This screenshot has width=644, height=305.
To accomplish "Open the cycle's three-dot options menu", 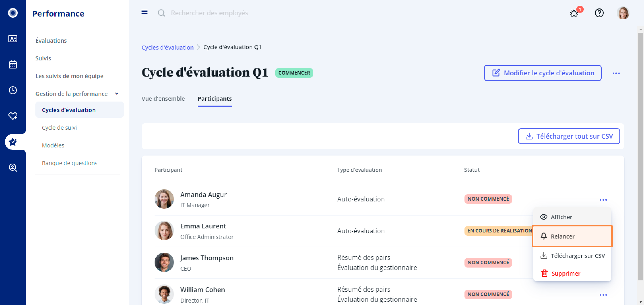I will [616, 73].
